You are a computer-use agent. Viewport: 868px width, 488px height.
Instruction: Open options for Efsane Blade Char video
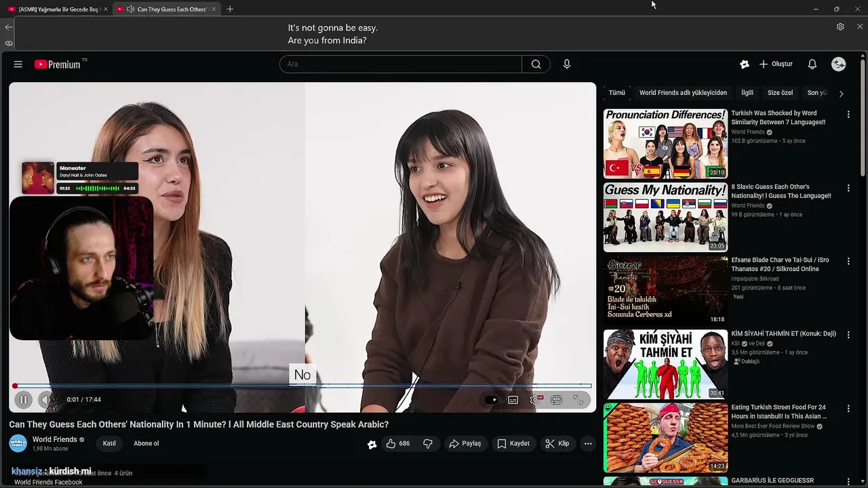click(x=848, y=261)
